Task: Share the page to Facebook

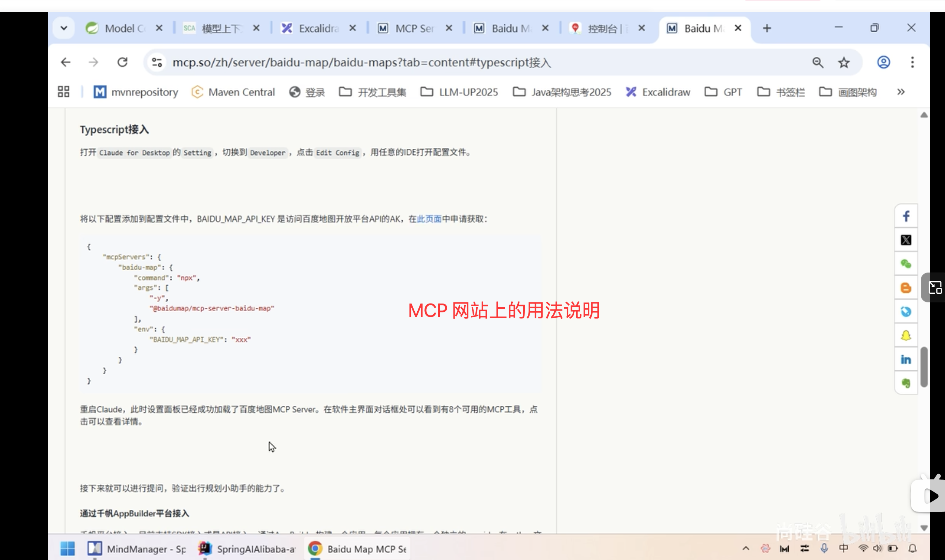Action: pyautogui.click(x=906, y=216)
